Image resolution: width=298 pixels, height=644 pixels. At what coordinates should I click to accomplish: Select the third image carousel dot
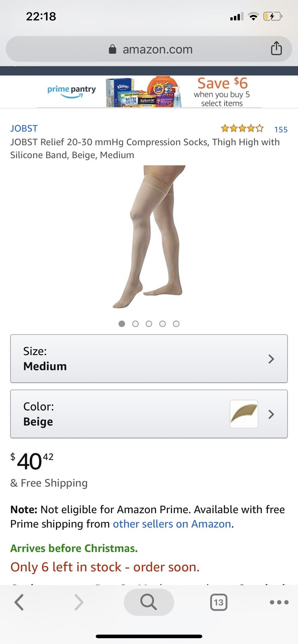(149, 324)
